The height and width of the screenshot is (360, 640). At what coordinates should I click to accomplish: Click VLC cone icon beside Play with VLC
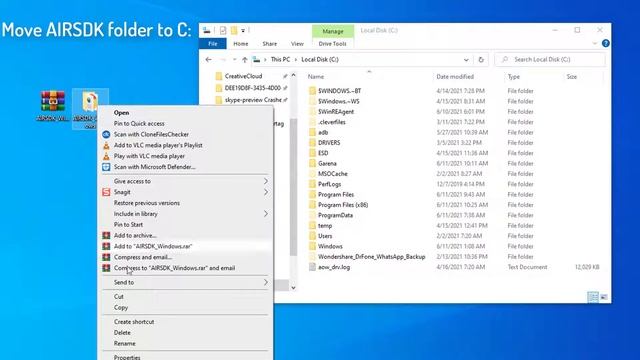pyautogui.click(x=106, y=156)
